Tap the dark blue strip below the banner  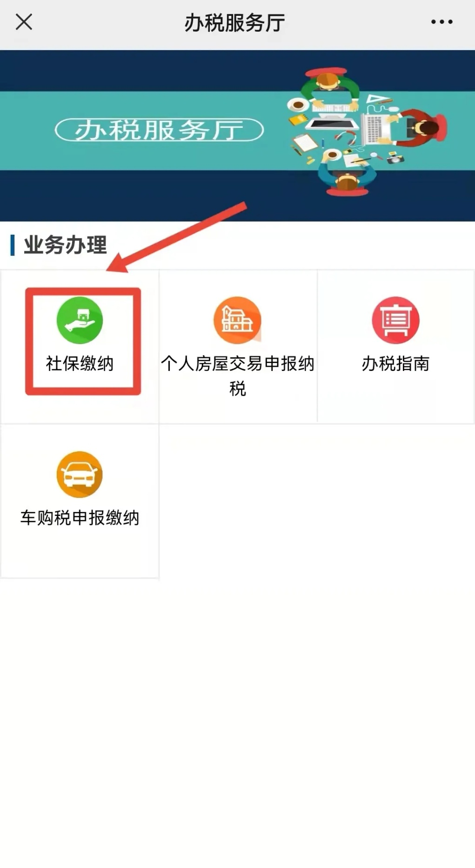pos(237,196)
